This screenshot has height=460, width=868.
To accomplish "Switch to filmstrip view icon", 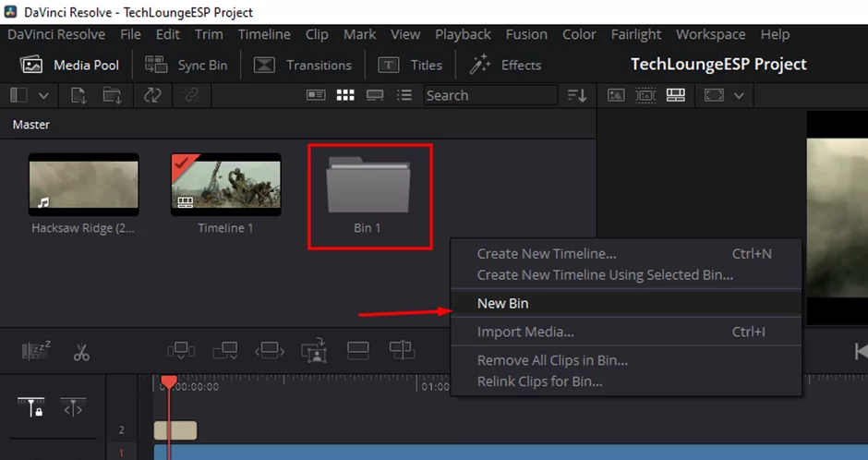I will (x=375, y=95).
